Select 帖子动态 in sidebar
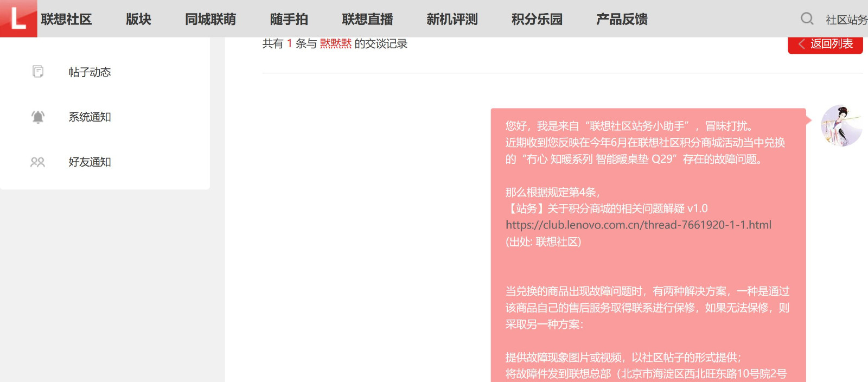The width and height of the screenshot is (868, 382). [x=90, y=72]
